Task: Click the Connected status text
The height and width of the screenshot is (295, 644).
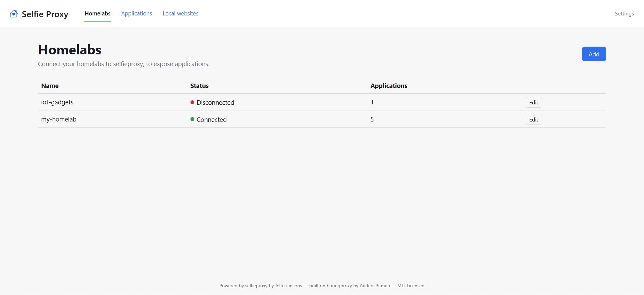Action: coord(212,119)
